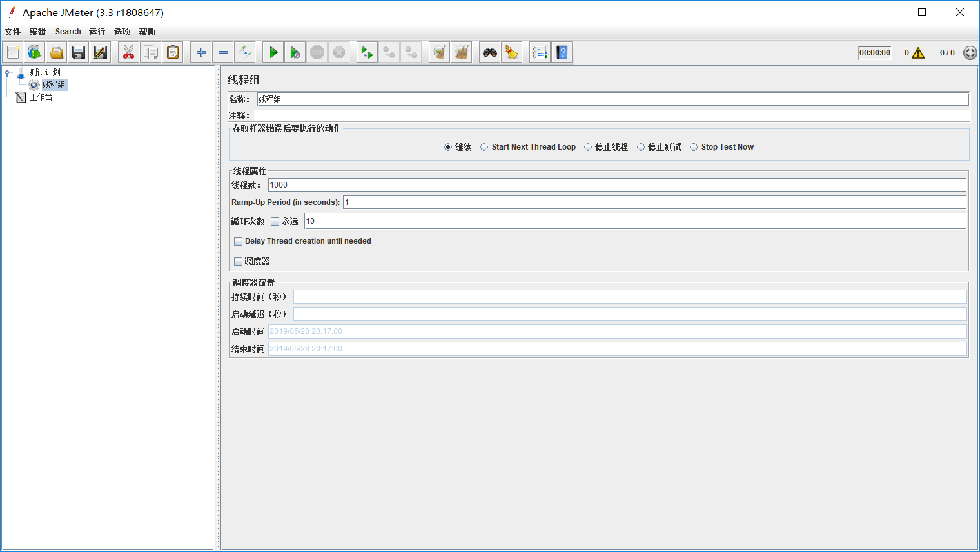
Task: Click the 线程数 input field
Action: [451, 185]
